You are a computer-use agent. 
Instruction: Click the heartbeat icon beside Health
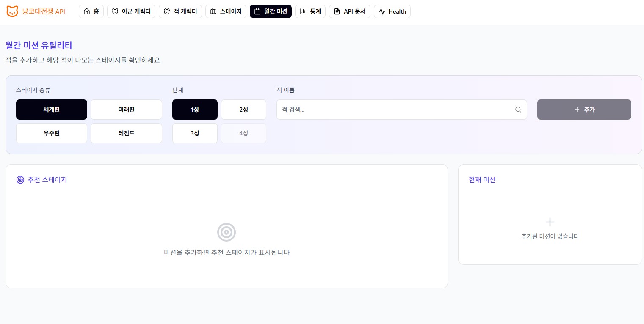tap(382, 11)
